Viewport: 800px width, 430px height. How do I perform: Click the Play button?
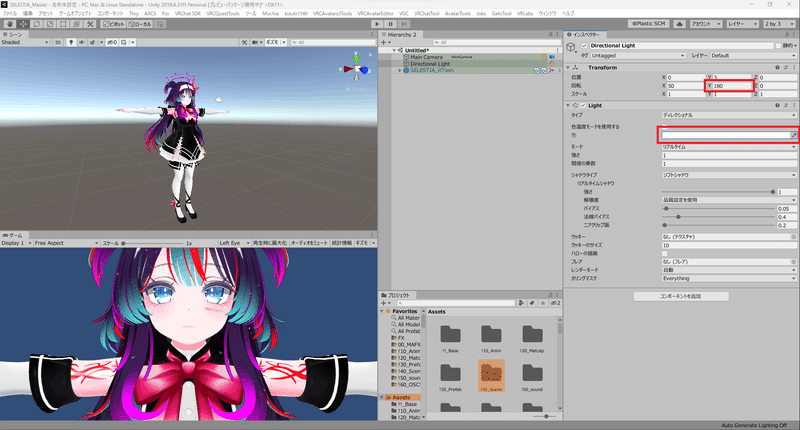coord(377,24)
